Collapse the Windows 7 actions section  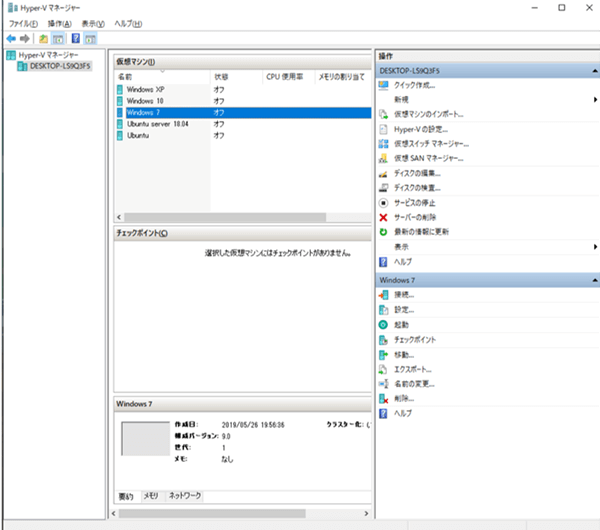[595, 280]
